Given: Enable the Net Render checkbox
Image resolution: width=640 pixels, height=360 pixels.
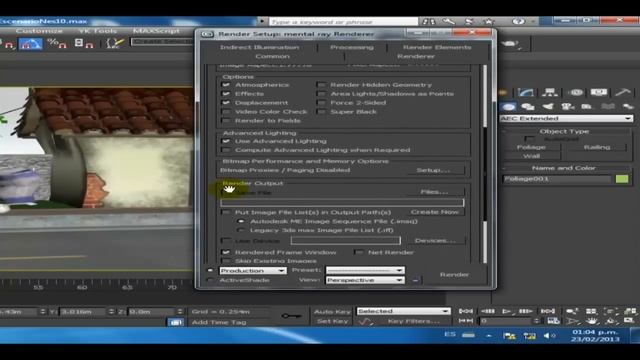Looking at the screenshot, I should click(x=359, y=253).
